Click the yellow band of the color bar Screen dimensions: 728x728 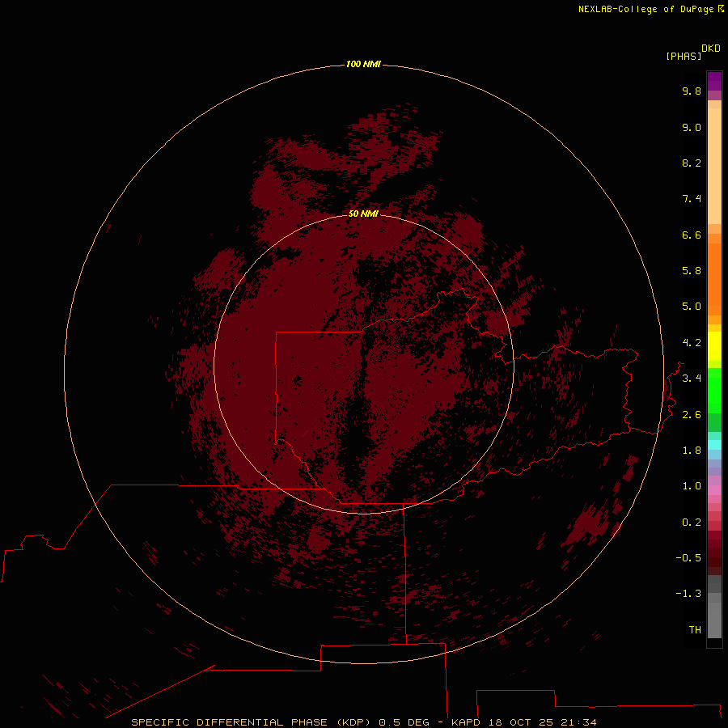pos(714,346)
